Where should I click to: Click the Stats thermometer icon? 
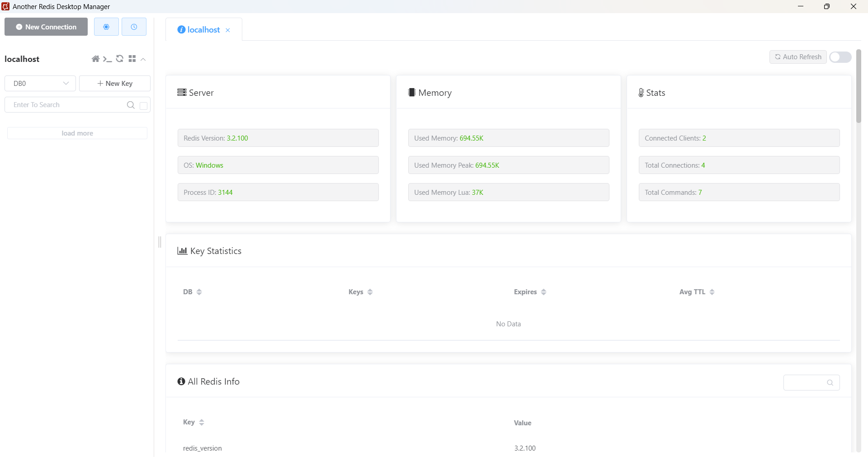tap(641, 93)
